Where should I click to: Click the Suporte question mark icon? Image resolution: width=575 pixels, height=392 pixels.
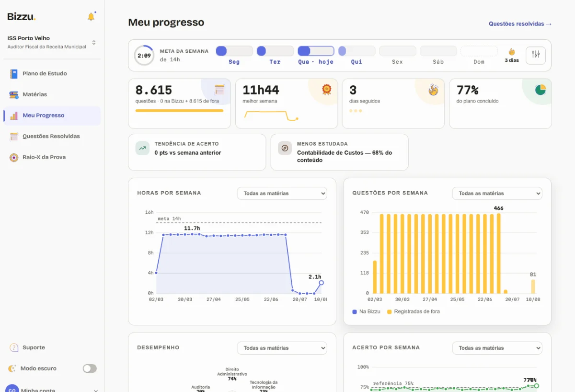14,347
